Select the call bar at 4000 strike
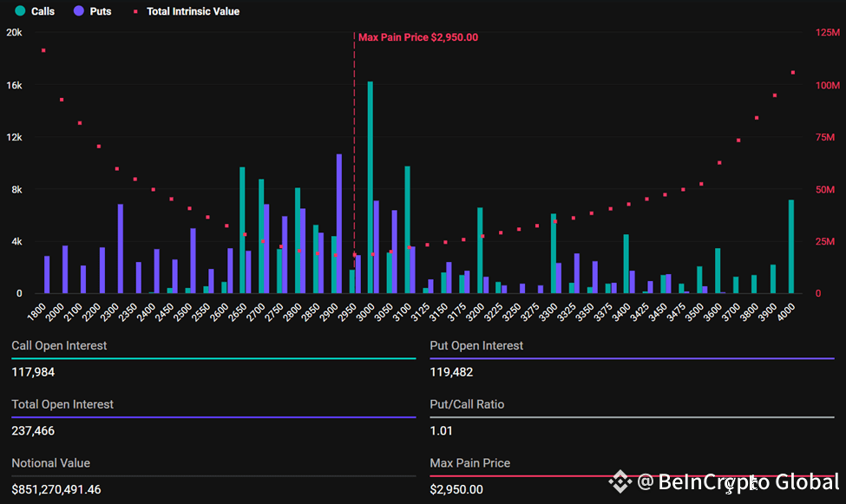The image size is (846, 504). (x=791, y=246)
